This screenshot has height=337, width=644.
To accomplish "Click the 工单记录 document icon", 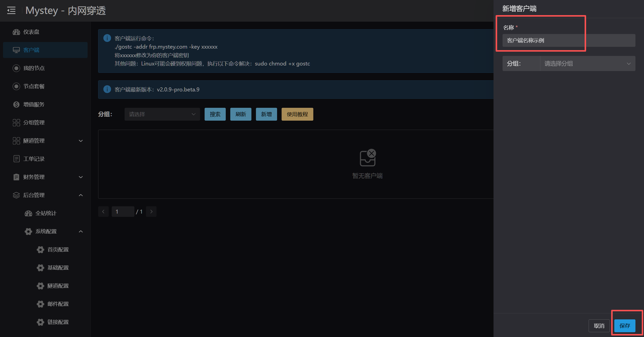I will pos(16,159).
